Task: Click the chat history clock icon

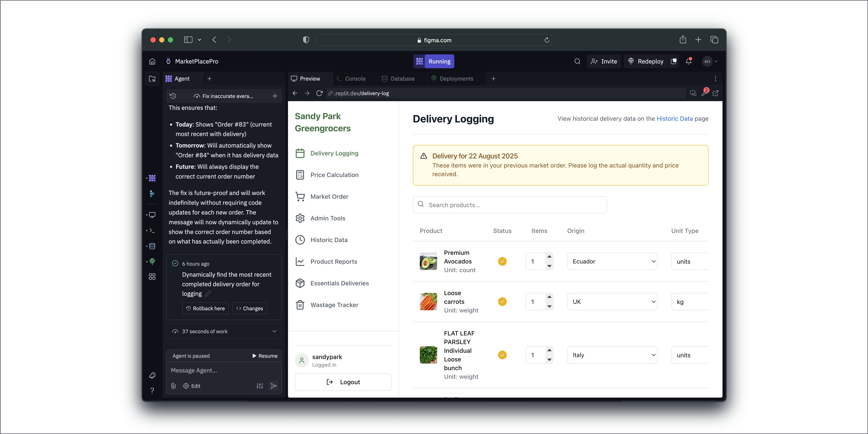Action: (173, 96)
